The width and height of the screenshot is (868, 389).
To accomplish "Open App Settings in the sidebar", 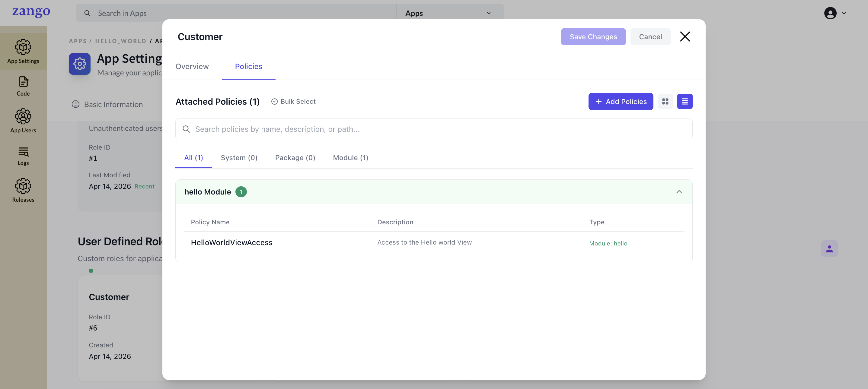I will [x=23, y=52].
